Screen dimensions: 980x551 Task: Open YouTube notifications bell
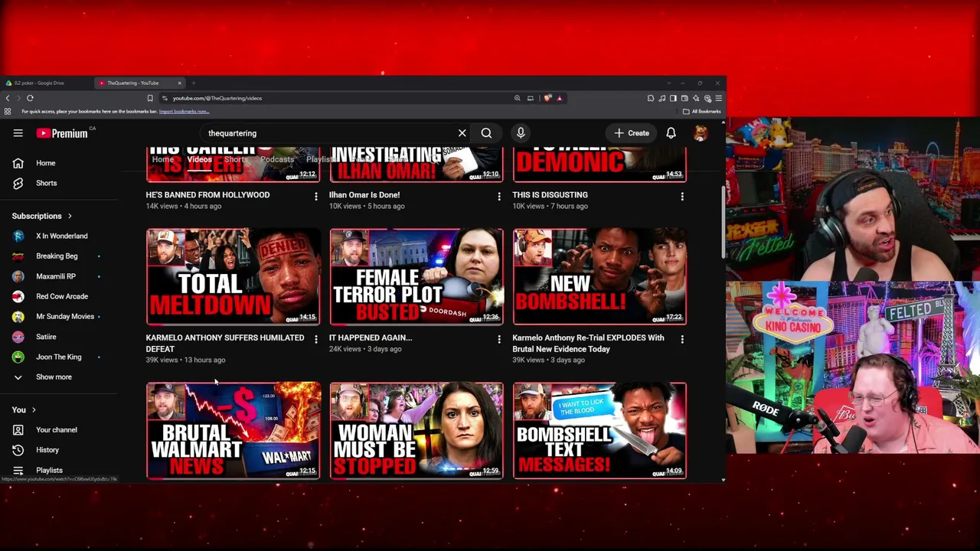click(x=671, y=133)
